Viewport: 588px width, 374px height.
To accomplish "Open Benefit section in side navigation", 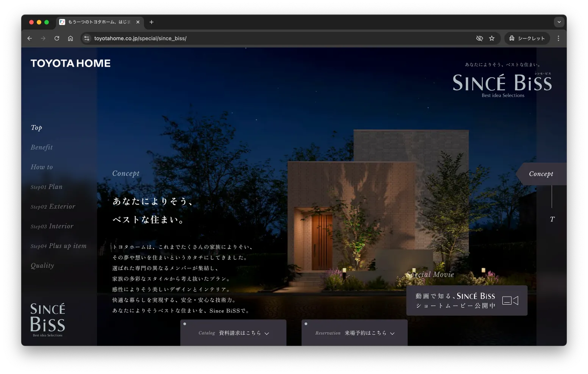I will (42, 147).
